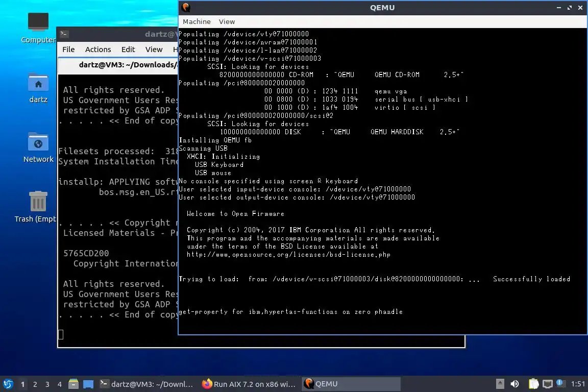Switch to workspace 2
The height and width of the screenshot is (392, 588).
(x=35, y=384)
